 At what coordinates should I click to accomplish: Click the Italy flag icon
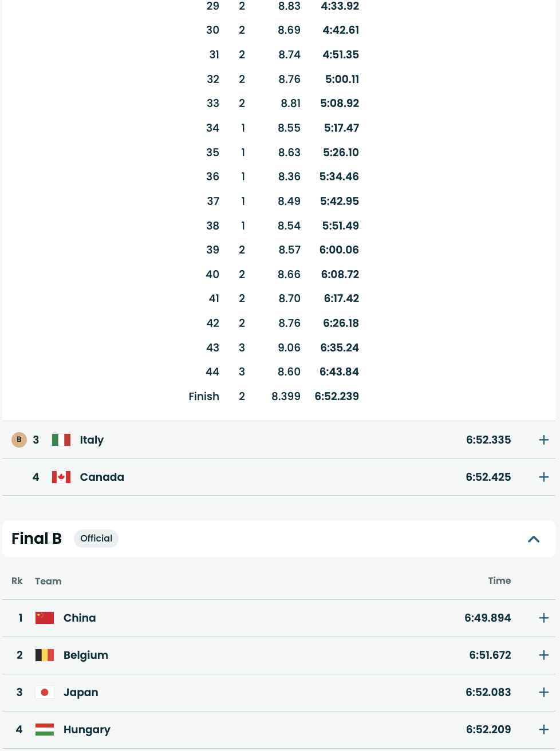61,440
